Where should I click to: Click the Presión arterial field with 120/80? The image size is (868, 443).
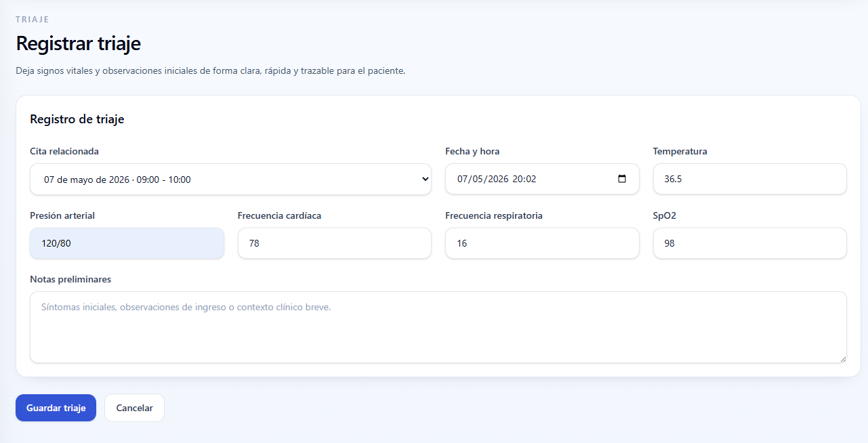(127, 243)
